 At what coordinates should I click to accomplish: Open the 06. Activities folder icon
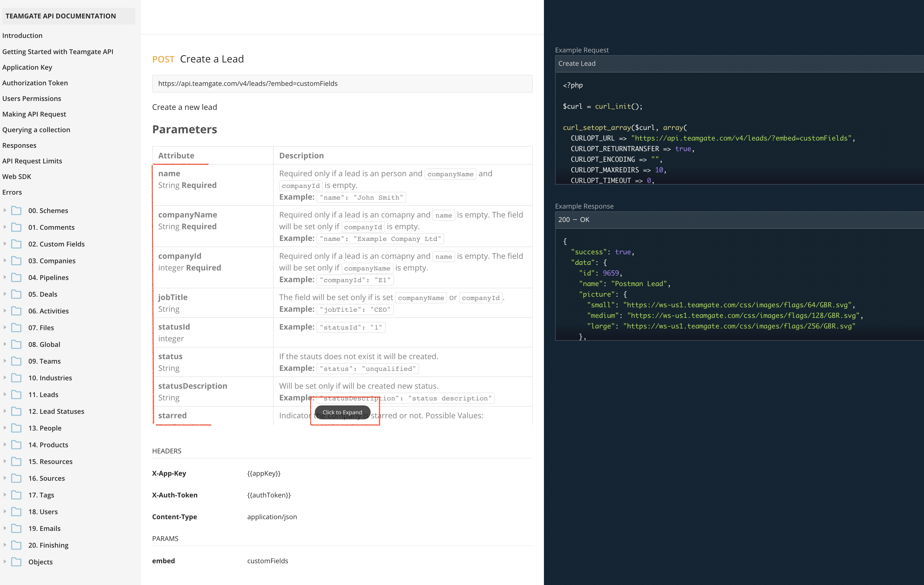coord(16,311)
